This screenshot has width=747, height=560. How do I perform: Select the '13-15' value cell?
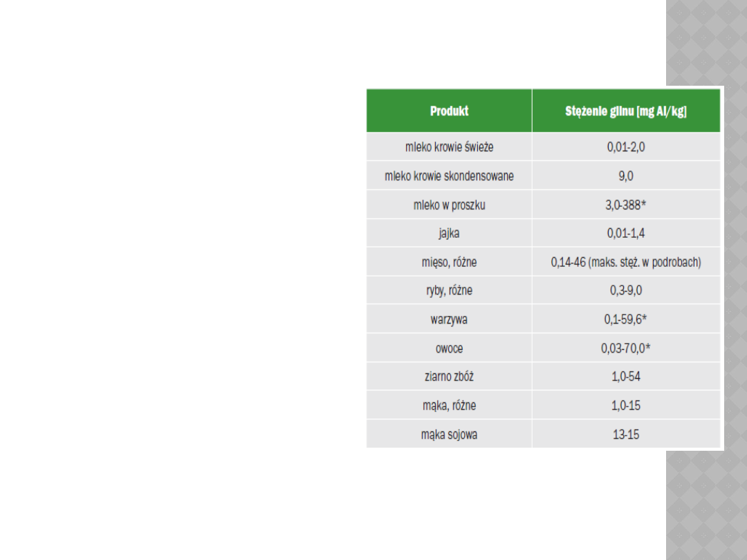(x=625, y=435)
